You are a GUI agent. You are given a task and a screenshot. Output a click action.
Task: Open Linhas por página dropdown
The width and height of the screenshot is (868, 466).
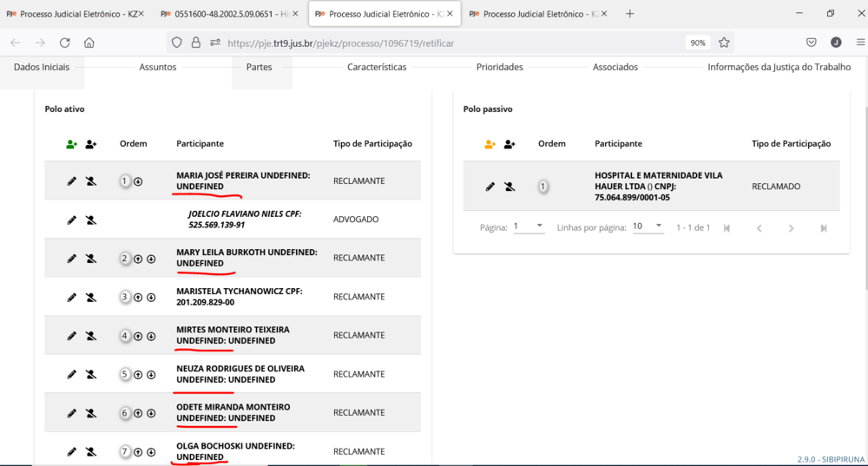click(648, 226)
